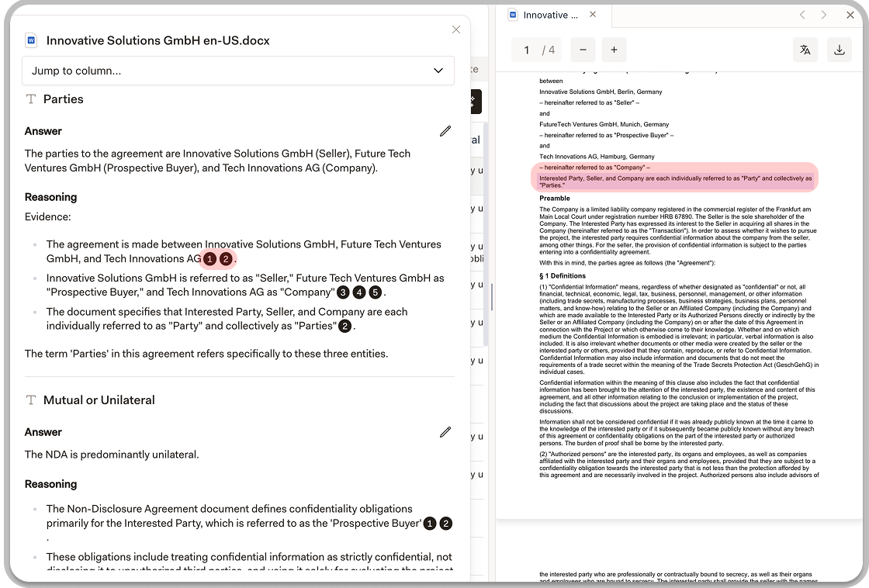Click the Word icon inside the preview tab
Image resolution: width=869 pixels, height=588 pixels.
point(512,15)
